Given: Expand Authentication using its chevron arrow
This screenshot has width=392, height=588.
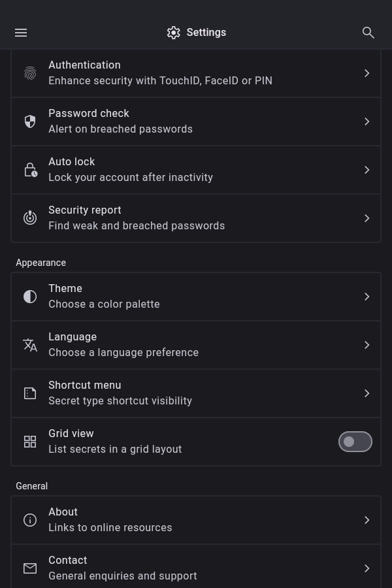Looking at the screenshot, I should 367,73.
